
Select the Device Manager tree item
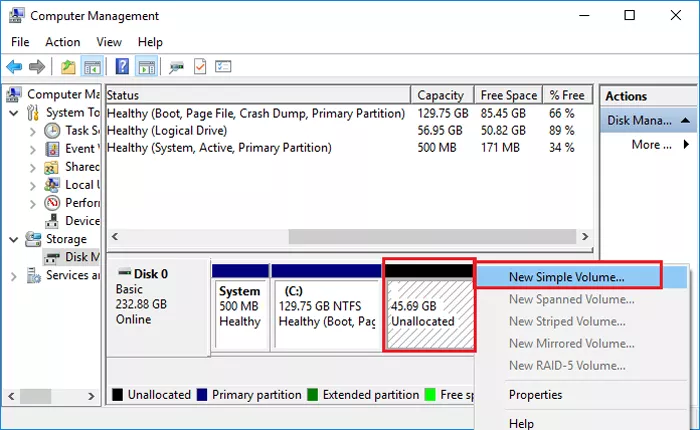[82, 221]
